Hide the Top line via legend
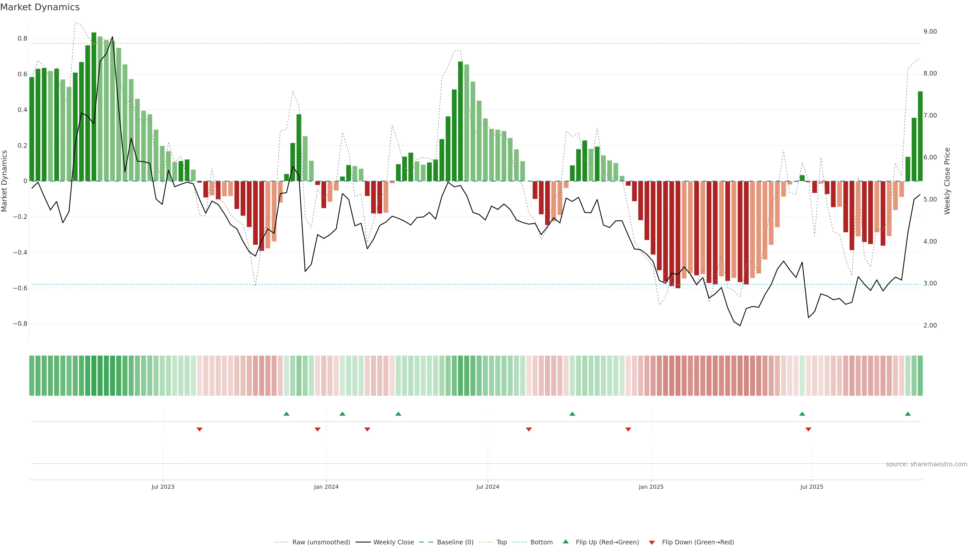The height and width of the screenshot is (551, 980). pyautogui.click(x=501, y=542)
